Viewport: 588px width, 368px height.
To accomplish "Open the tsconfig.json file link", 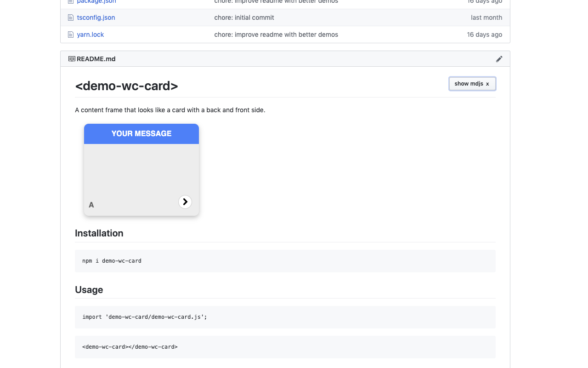I will (96, 17).
